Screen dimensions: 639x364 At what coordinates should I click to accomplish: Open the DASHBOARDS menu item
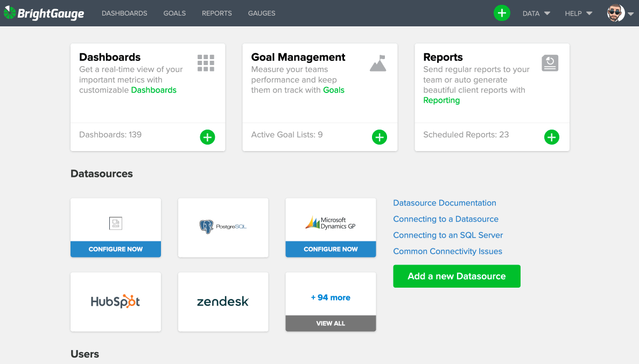124,13
